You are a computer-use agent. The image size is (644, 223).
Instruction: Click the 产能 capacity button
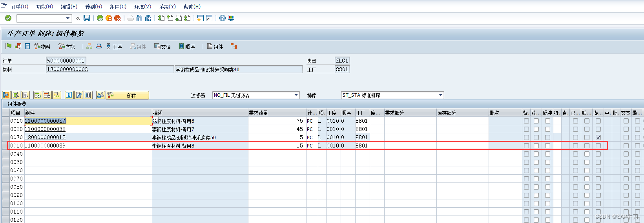67,46
